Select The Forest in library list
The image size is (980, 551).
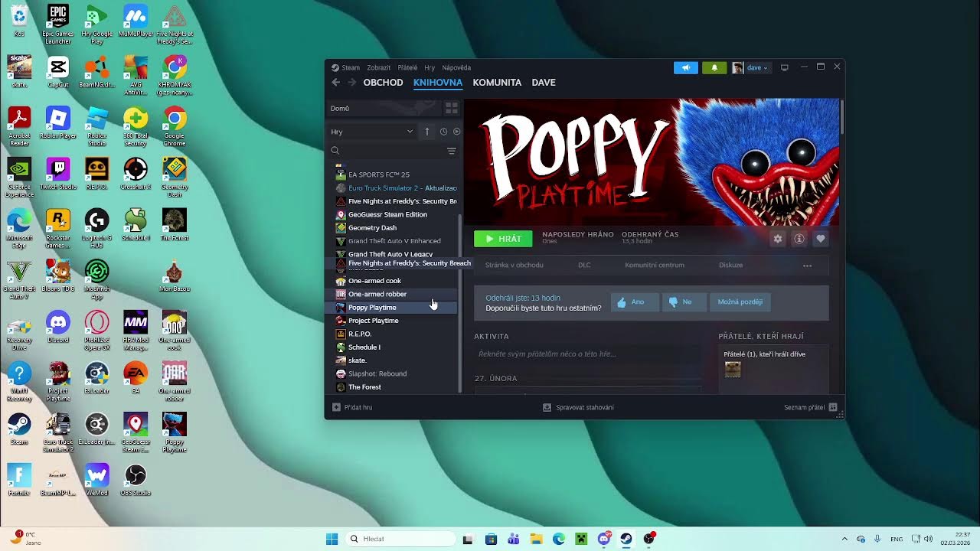click(396, 387)
